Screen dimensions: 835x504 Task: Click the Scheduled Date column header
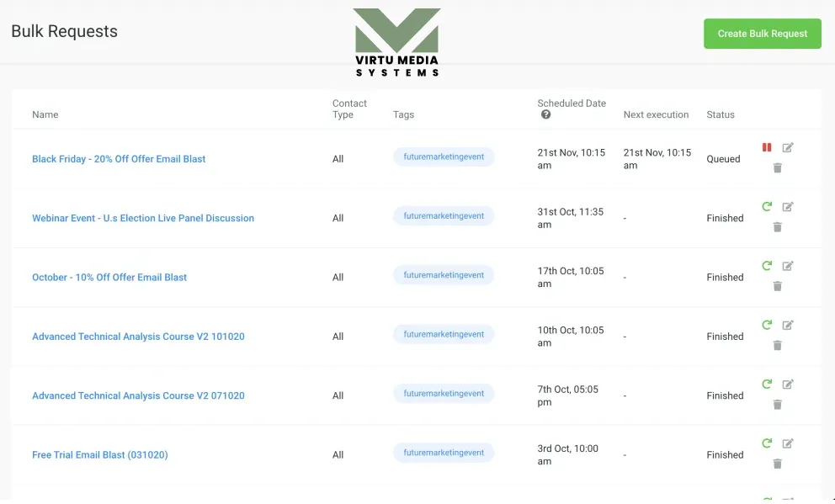click(572, 103)
